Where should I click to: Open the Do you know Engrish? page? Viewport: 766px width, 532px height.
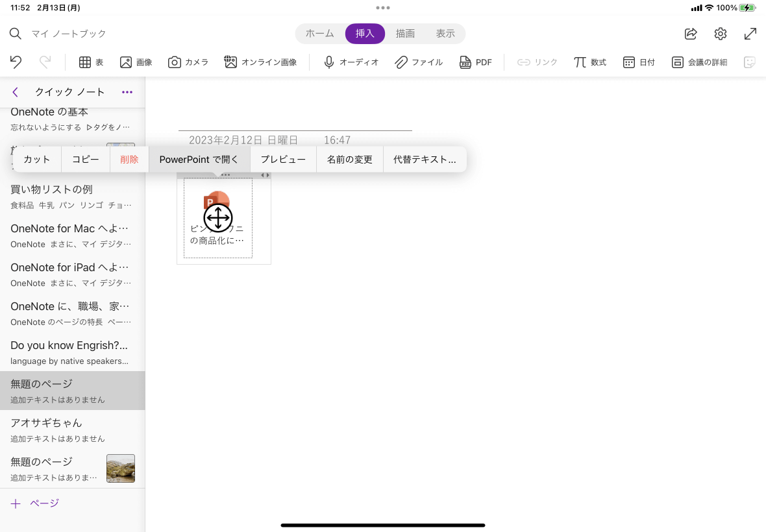pos(72,352)
